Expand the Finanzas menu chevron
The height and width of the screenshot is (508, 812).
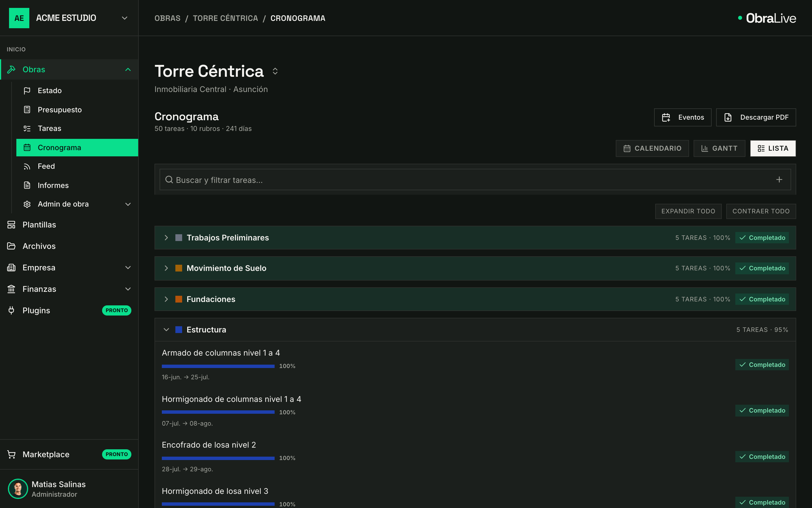pos(128,289)
